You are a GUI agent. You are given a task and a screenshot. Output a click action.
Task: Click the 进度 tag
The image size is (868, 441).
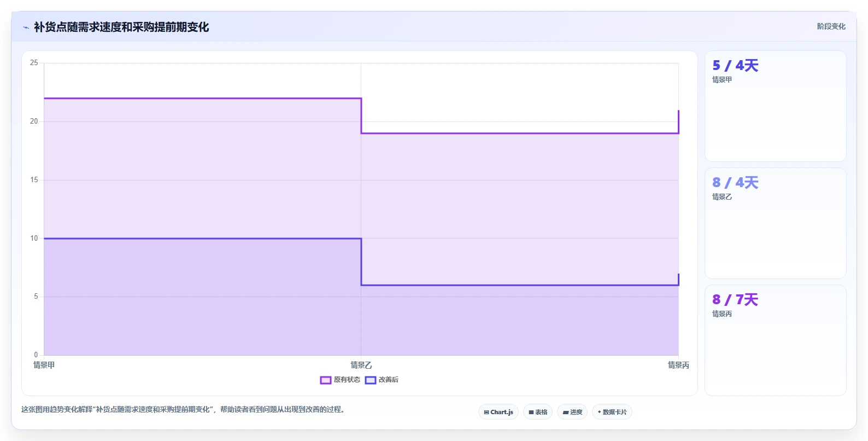[572, 412]
